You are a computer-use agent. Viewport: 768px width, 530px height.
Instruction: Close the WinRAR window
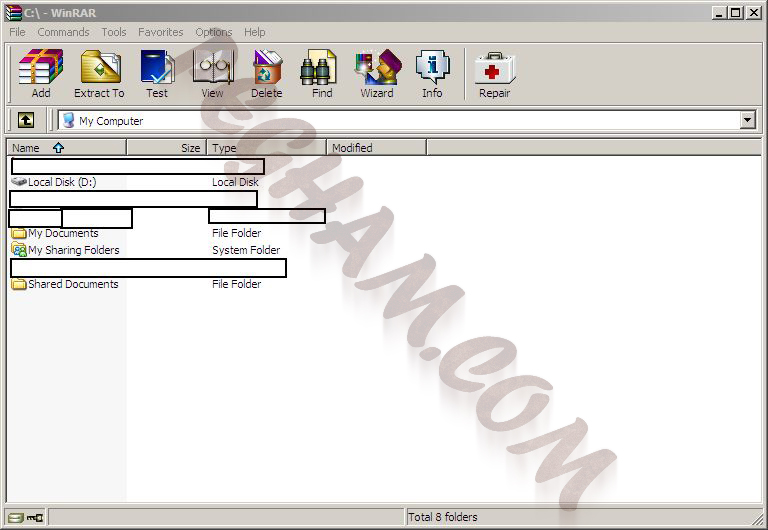753,13
